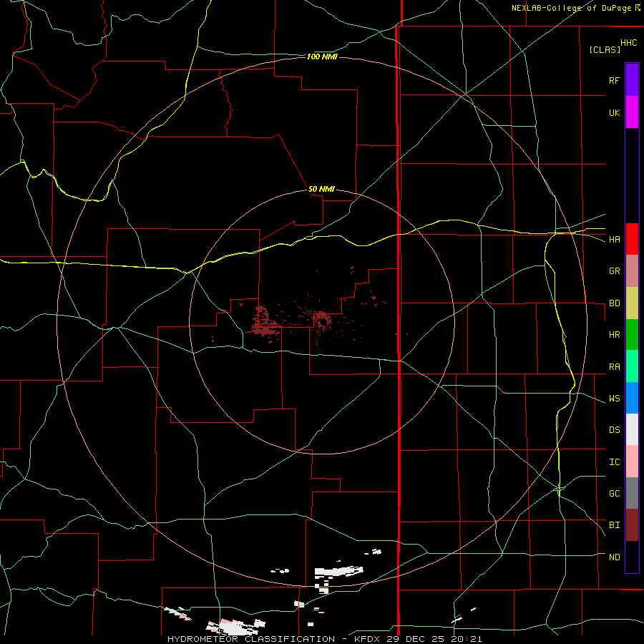
Task: Click the BI legend label
Action: pos(614,525)
